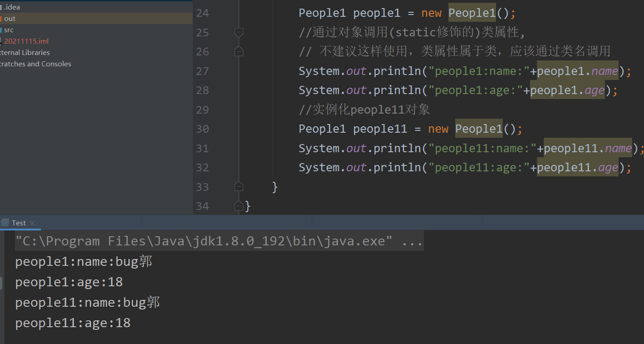The height and width of the screenshot is (344, 644).
Task: Click the fold end marker on line 26
Action: [x=239, y=52]
